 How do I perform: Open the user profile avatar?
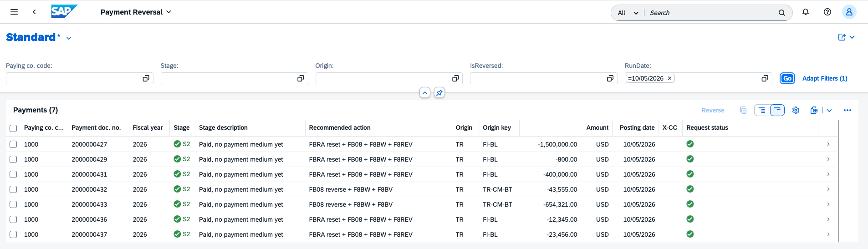pos(849,12)
